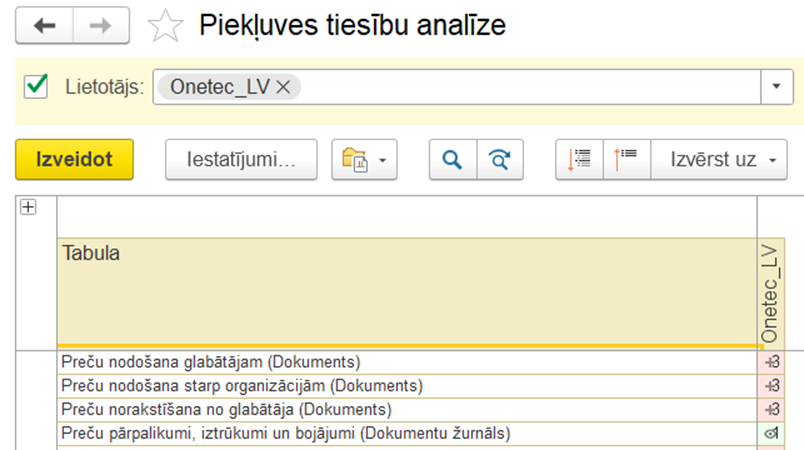Click the Find next magnifier icon
Screen dimensions: 804x450
(x=500, y=159)
